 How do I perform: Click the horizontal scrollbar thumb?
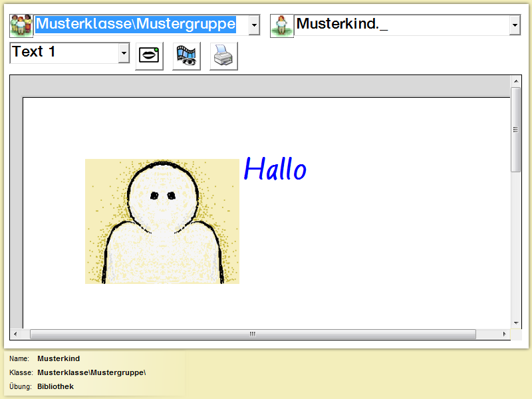pos(253,334)
